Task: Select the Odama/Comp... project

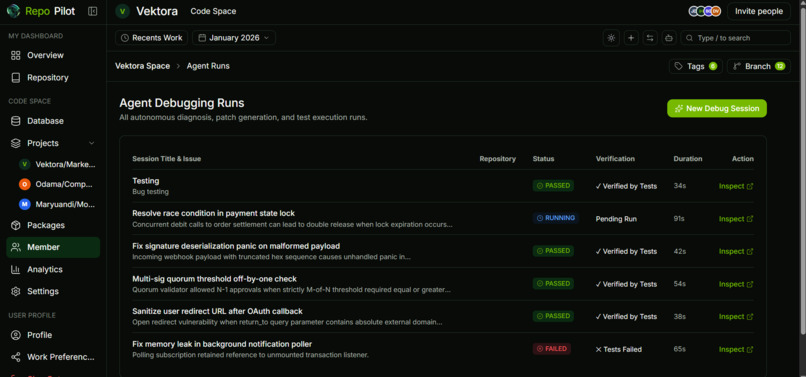Action: (x=58, y=184)
